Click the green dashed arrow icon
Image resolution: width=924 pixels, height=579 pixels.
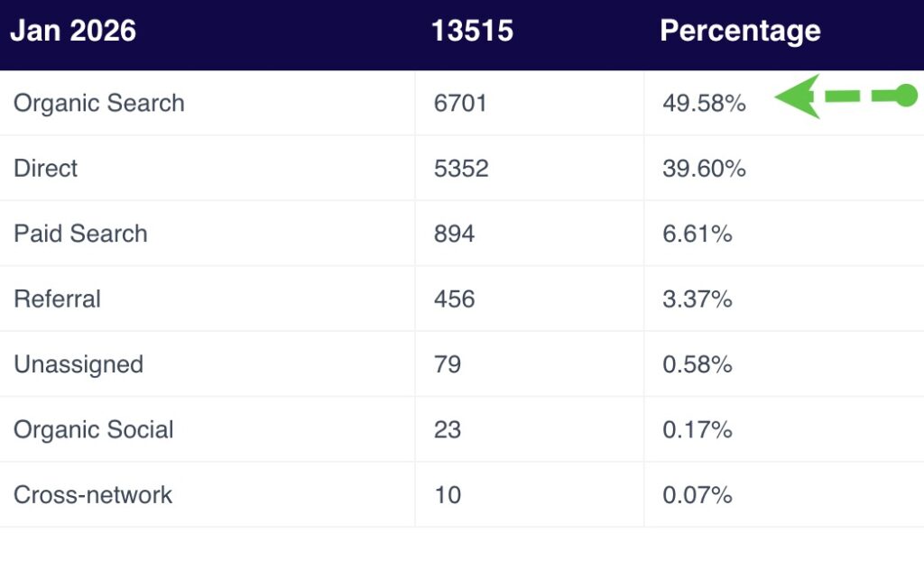[844, 96]
